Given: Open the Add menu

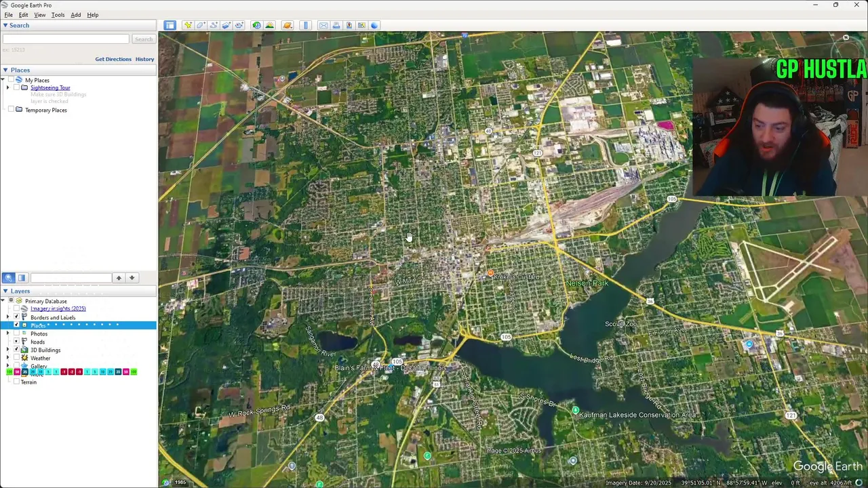Looking at the screenshot, I should (x=75, y=15).
